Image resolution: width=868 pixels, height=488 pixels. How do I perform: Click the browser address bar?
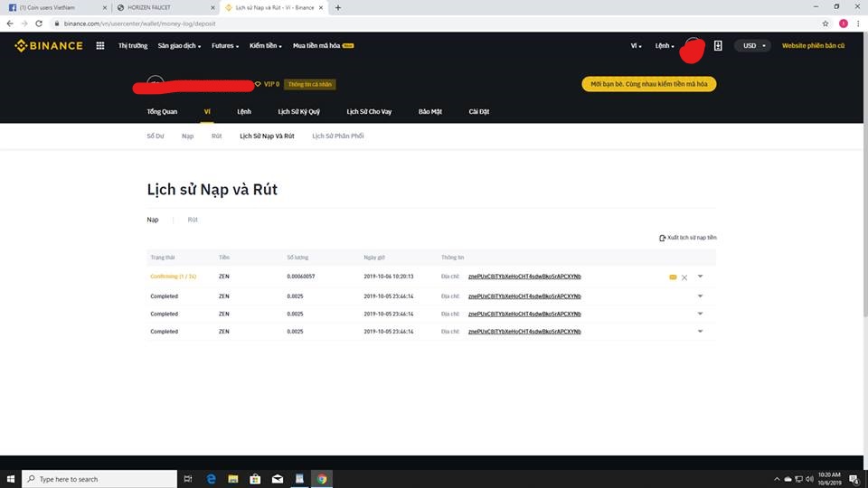(432, 23)
